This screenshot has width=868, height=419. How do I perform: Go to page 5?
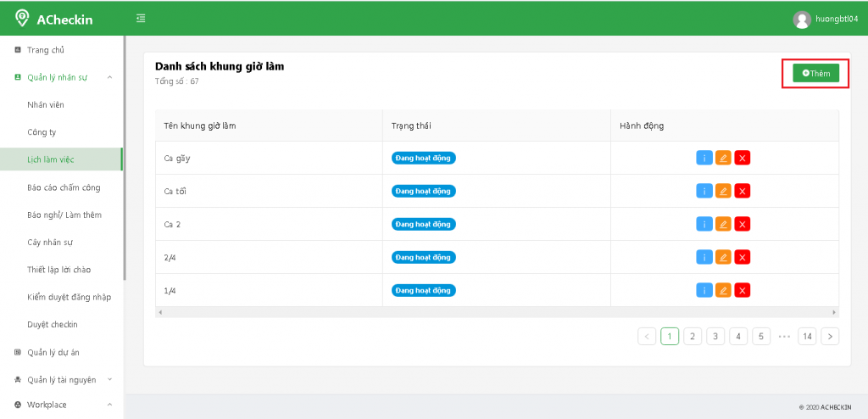(761, 336)
